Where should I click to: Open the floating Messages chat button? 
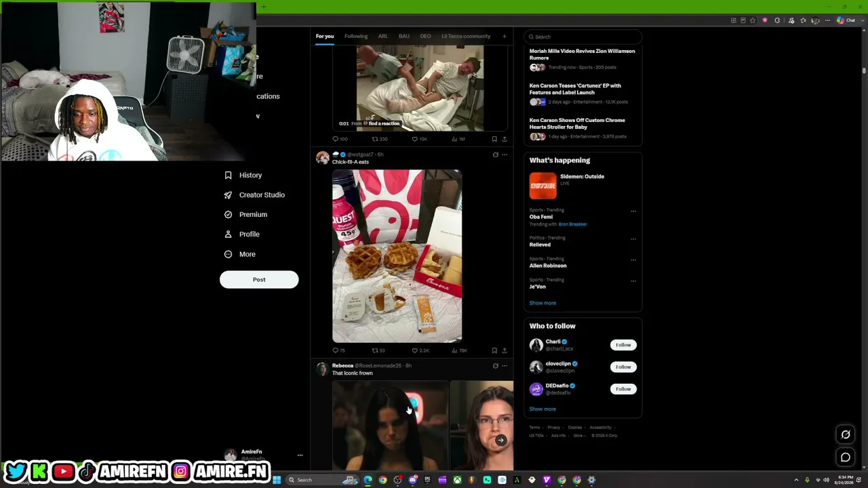click(x=846, y=457)
